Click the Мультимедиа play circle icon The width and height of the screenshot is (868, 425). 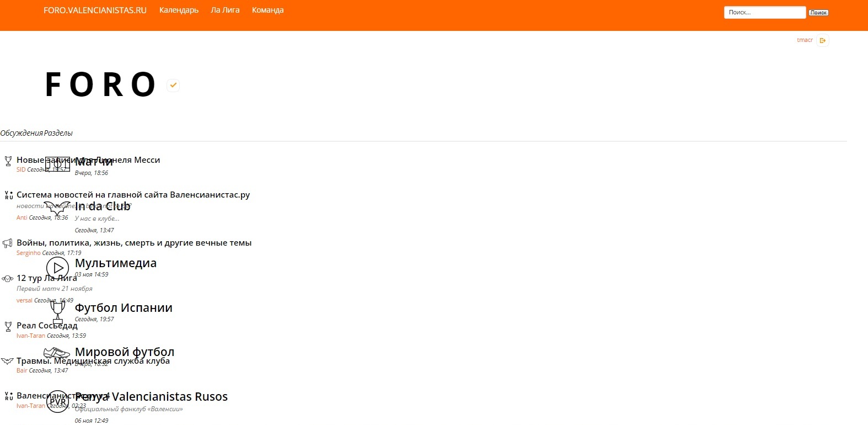(x=57, y=268)
